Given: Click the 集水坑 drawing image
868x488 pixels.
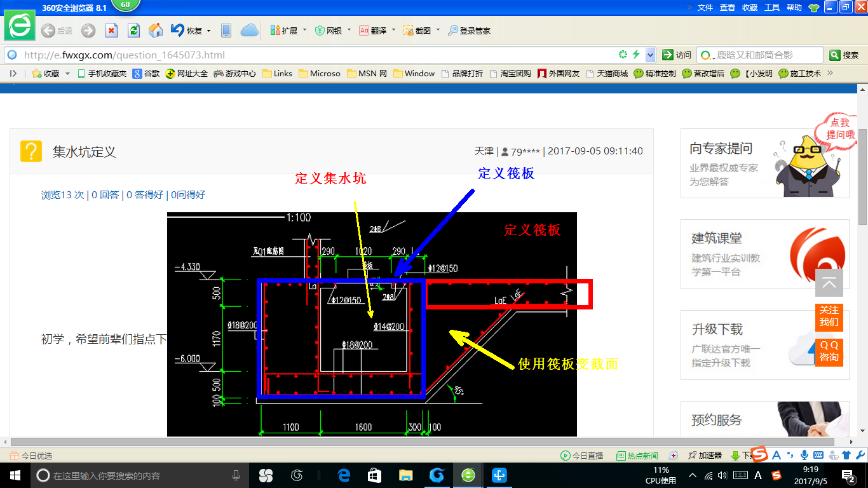Looking at the screenshot, I should pyautogui.click(x=372, y=324).
